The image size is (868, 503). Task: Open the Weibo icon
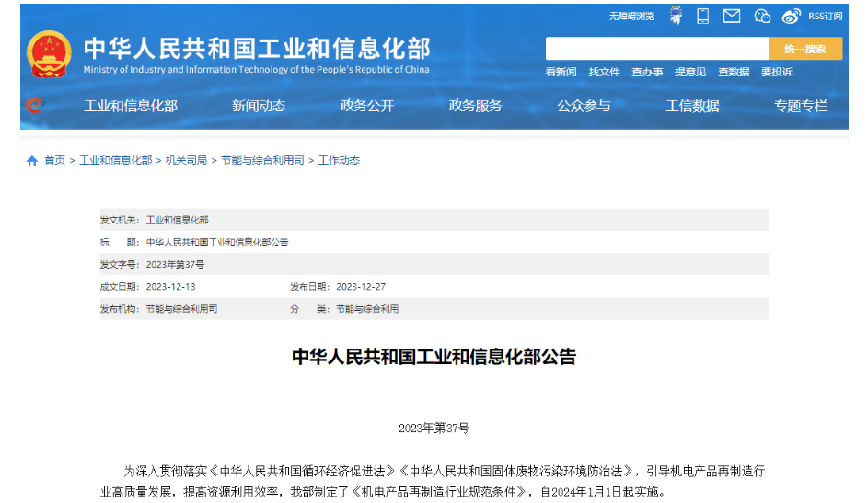tap(791, 16)
